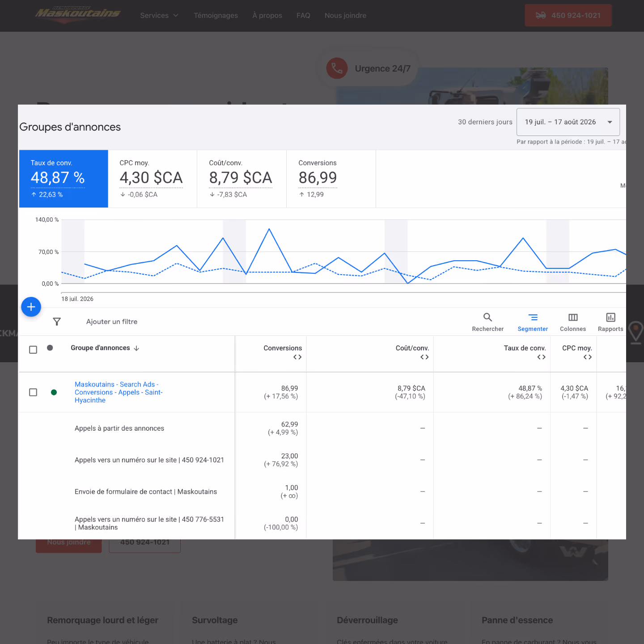
Task: Click the 30 derniers jours label
Action: pos(485,122)
